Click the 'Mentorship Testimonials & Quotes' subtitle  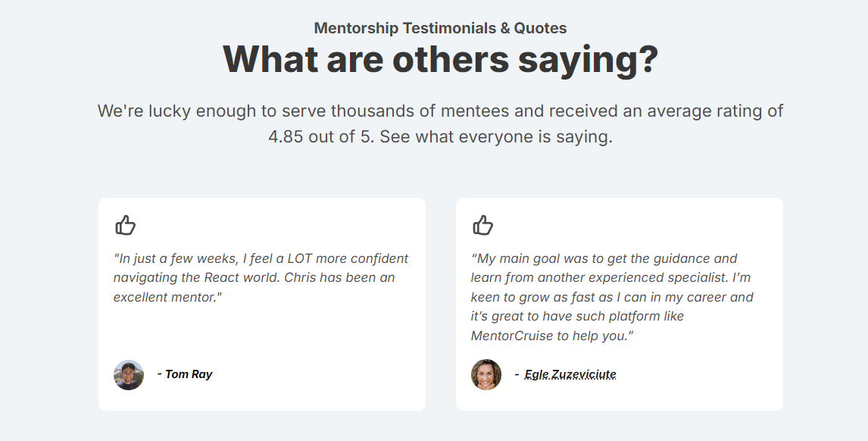coord(440,29)
